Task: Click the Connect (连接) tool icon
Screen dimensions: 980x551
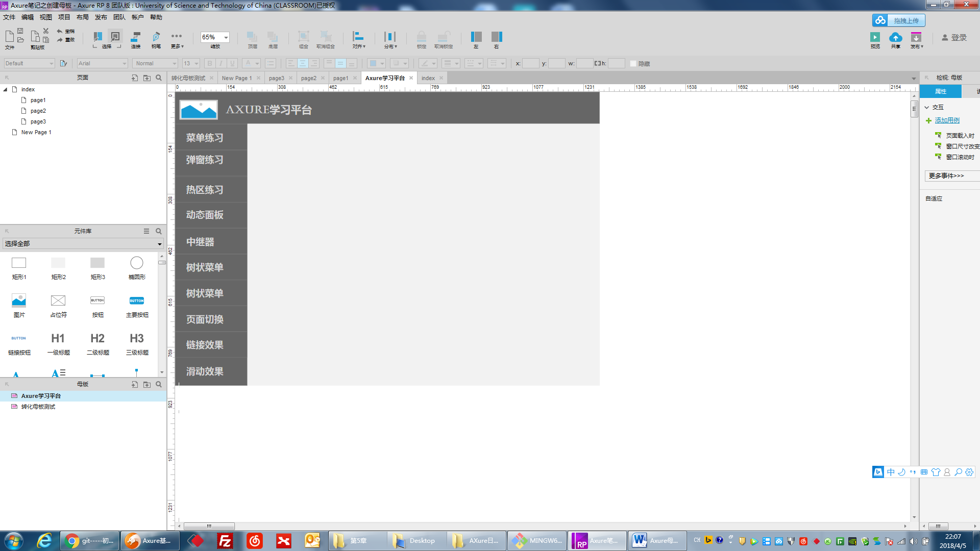Action: click(136, 37)
